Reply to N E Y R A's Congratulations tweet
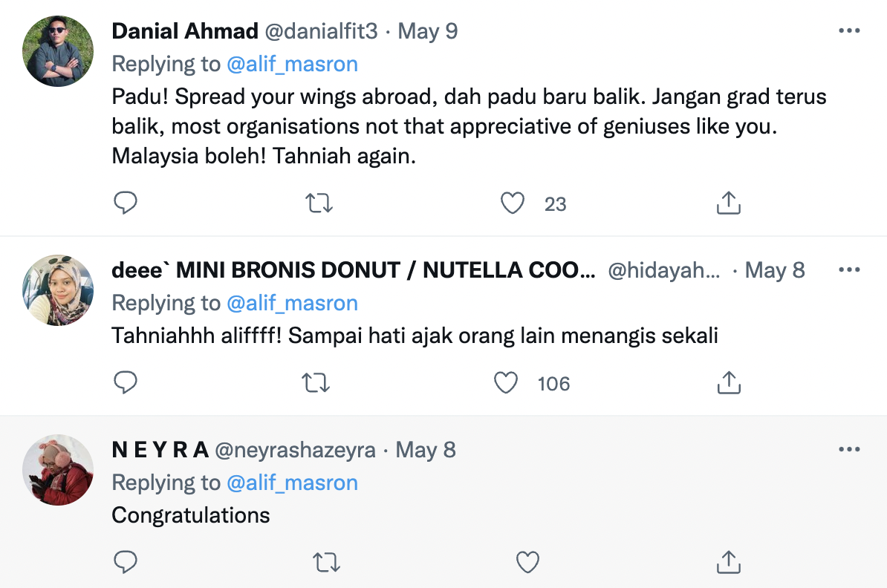887x588 pixels. click(126, 563)
